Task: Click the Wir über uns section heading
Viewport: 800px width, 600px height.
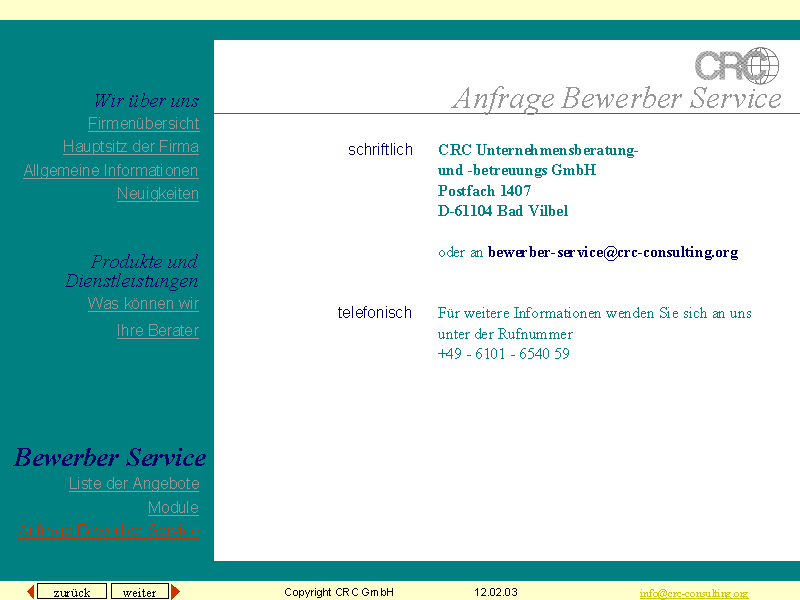Action: click(x=146, y=101)
